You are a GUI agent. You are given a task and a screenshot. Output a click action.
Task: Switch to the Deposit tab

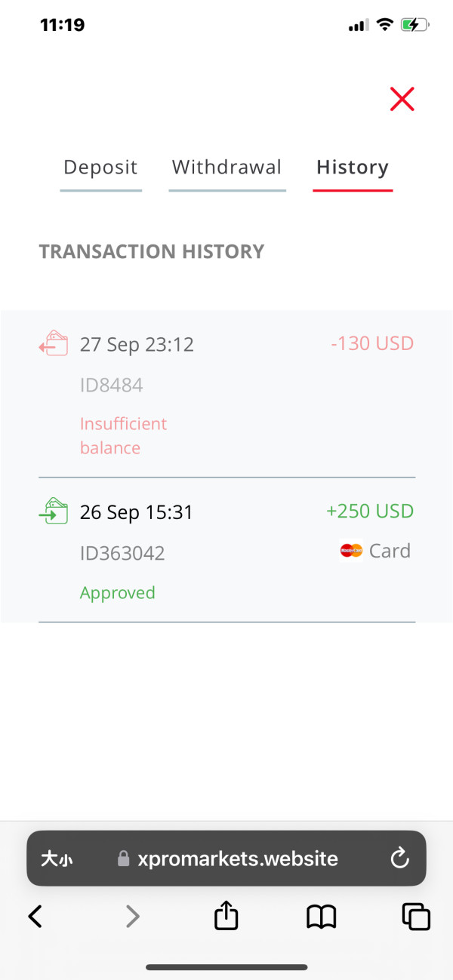point(100,167)
